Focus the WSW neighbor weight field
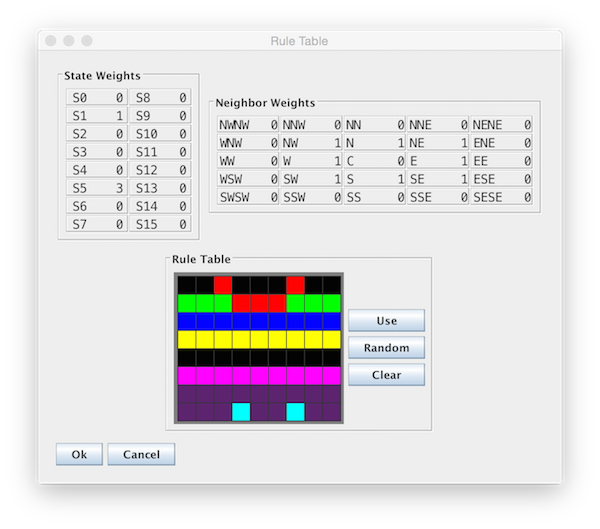 pos(248,179)
